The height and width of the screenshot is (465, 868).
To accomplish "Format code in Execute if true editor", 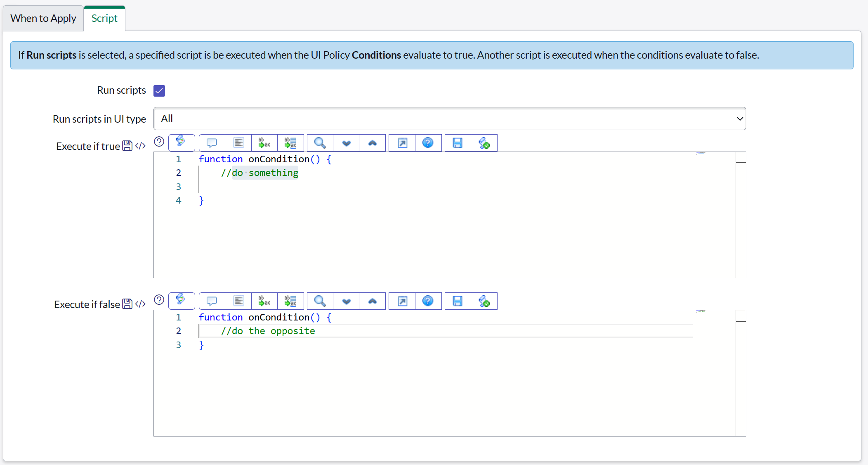I will pos(238,143).
